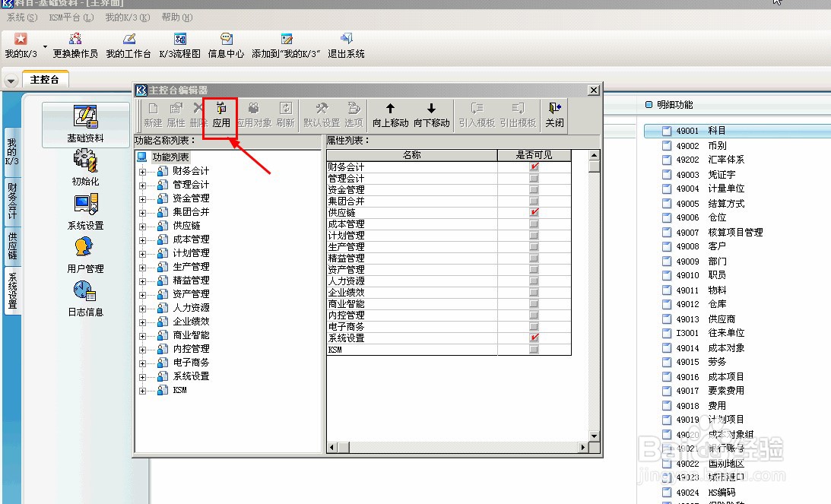The image size is (831, 504).
Task: Open the 帮助(H) menu
Action: click(176, 17)
